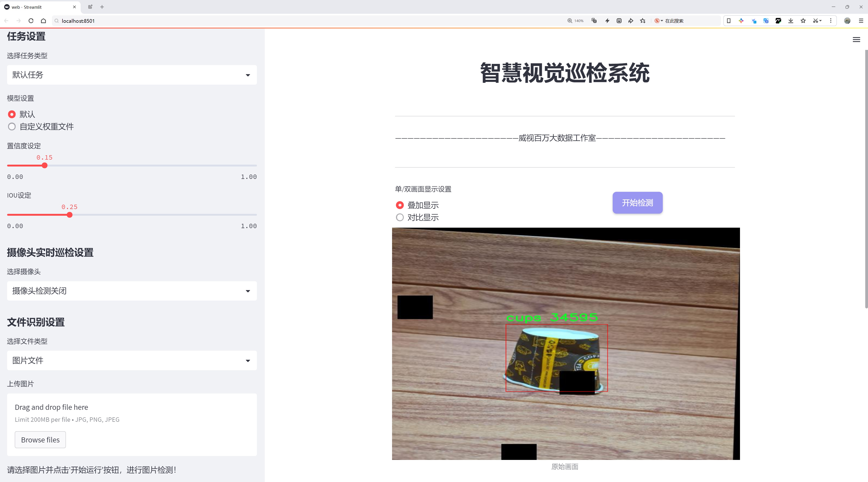Screen dimensions: 868x482
Task: Open a new browser tab
Action: (x=102, y=7)
